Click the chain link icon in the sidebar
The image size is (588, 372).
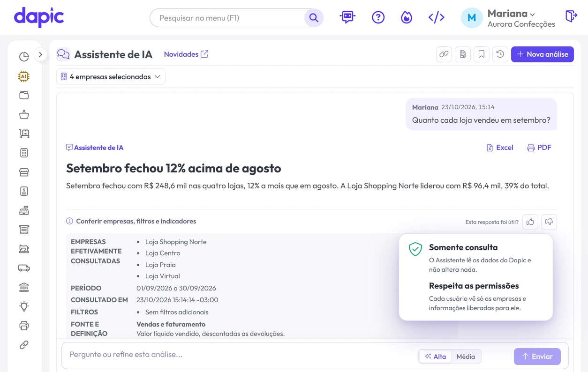pos(24,345)
